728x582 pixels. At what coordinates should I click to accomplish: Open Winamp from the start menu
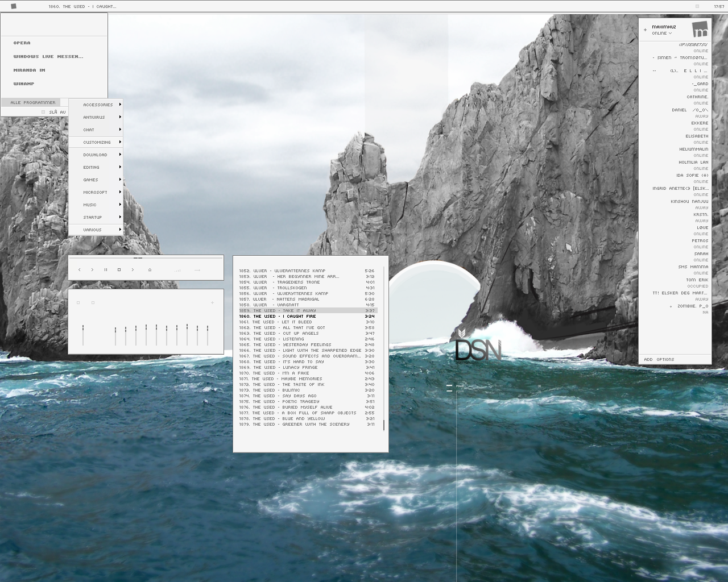[x=24, y=84]
